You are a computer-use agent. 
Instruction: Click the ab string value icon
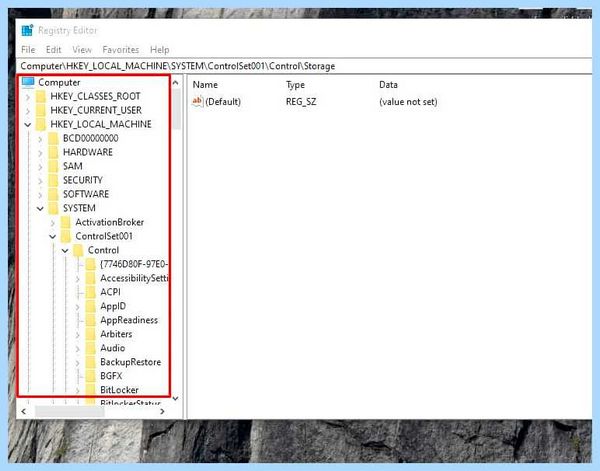tap(197, 101)
